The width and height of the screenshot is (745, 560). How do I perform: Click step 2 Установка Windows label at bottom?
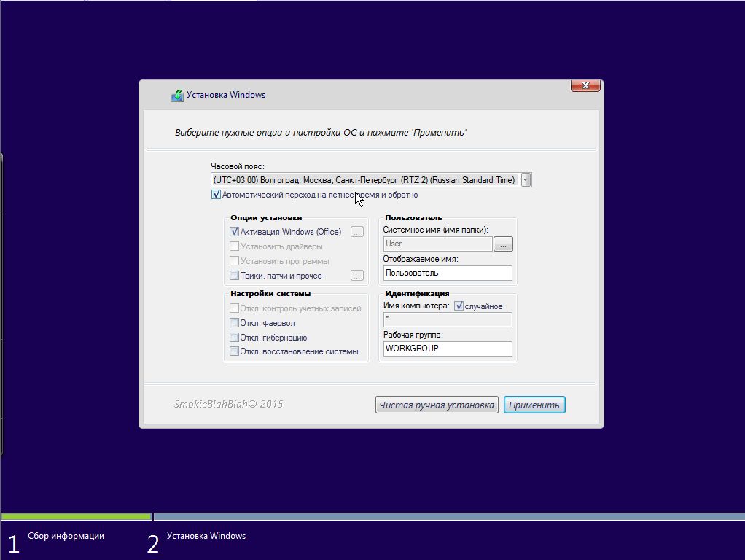coord(206,536)
